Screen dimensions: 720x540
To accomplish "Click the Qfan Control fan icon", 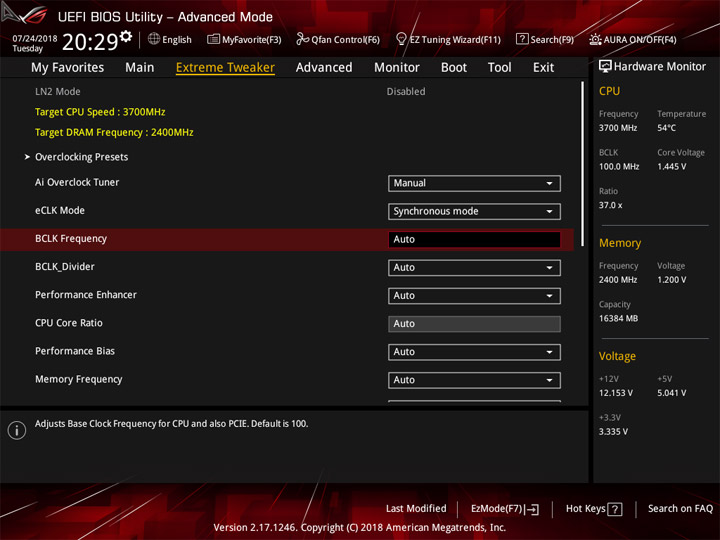I will point(302,39).
